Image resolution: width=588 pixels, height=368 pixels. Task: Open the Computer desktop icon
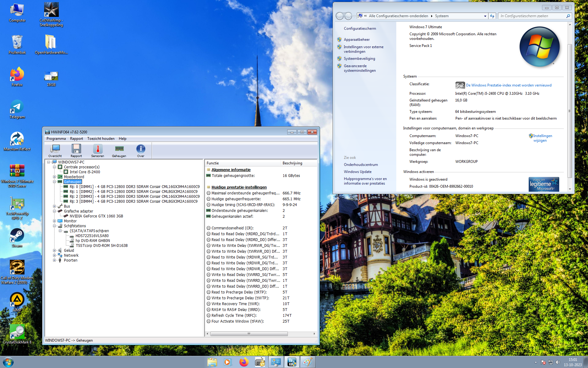pos(17,13)
